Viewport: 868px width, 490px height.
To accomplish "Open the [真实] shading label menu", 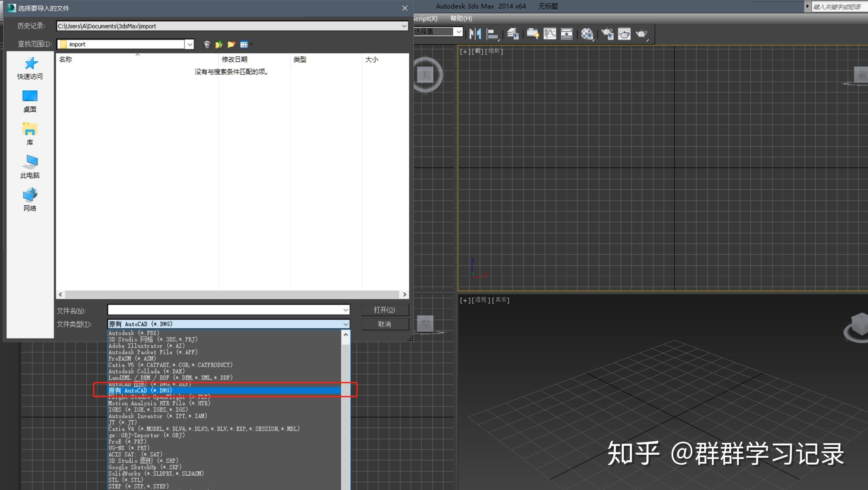I will 501,300.
